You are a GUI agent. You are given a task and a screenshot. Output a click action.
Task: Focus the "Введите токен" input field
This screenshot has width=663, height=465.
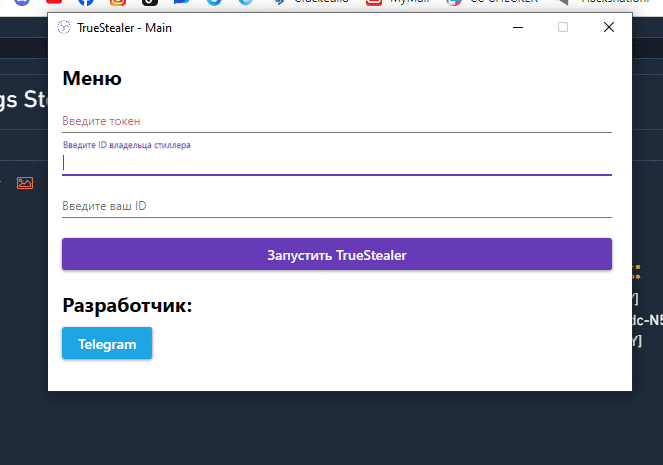[337, 122]
